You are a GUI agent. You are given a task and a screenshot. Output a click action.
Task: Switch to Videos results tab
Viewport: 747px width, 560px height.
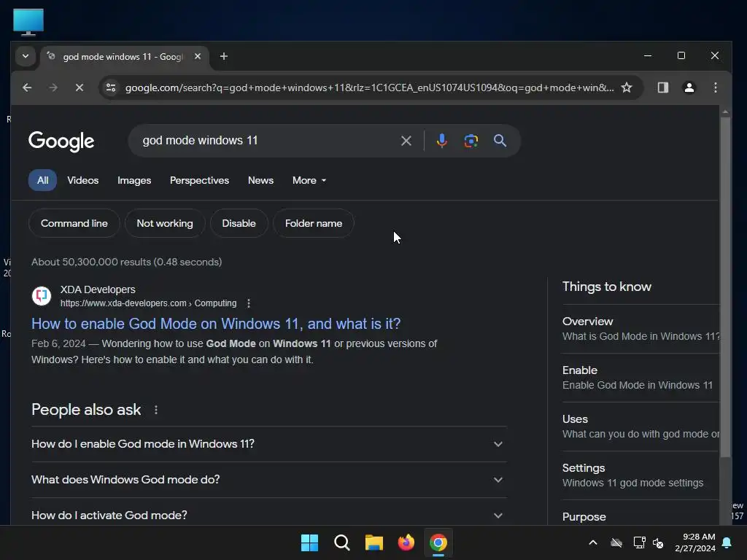(x=83, y=181)
